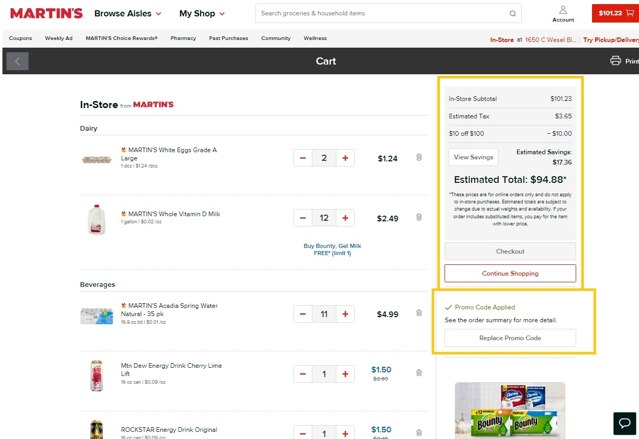Remove Whole Vitamin D Milk trash icon
The image size is (639, 439).
click(x=419, y=217)
